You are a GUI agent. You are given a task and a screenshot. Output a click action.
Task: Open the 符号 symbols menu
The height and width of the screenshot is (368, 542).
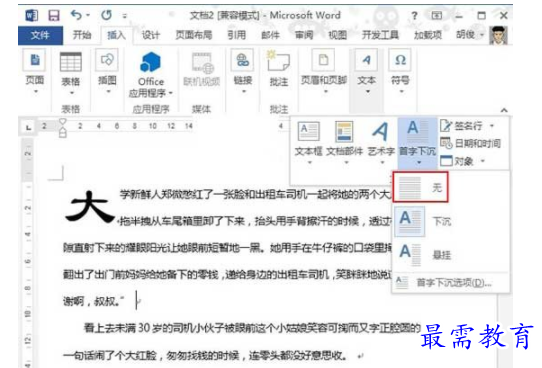click(400, 72)
